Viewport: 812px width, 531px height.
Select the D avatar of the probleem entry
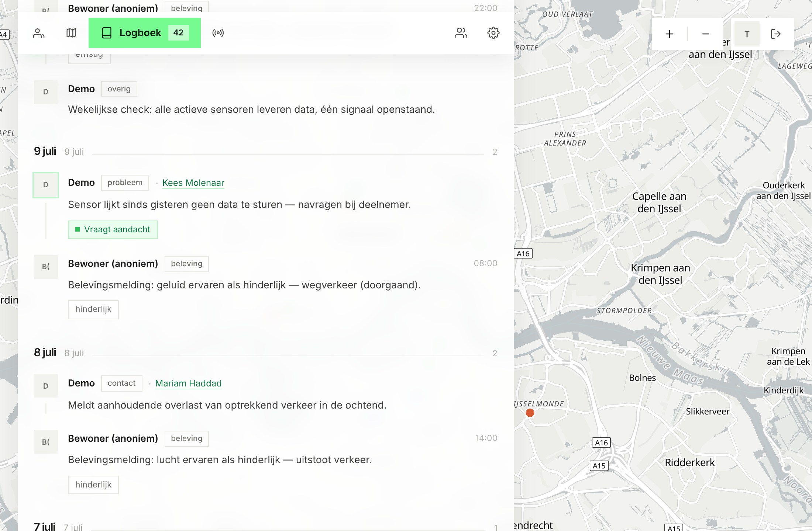(46, 185)
